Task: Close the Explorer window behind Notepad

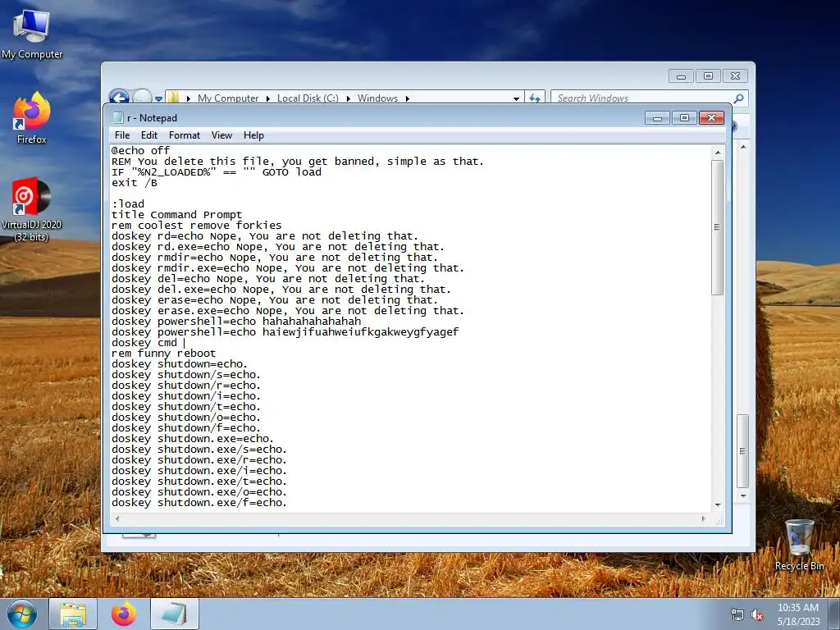Action: coord(735,76)
